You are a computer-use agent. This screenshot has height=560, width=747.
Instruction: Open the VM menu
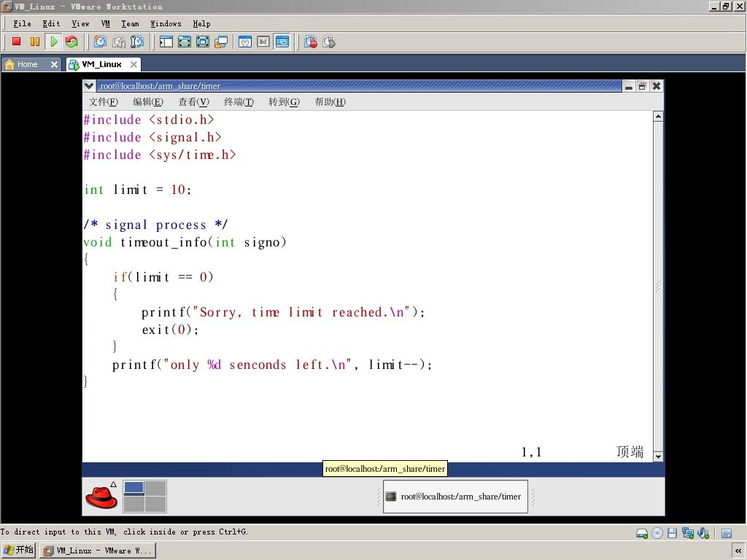[106, 23]
